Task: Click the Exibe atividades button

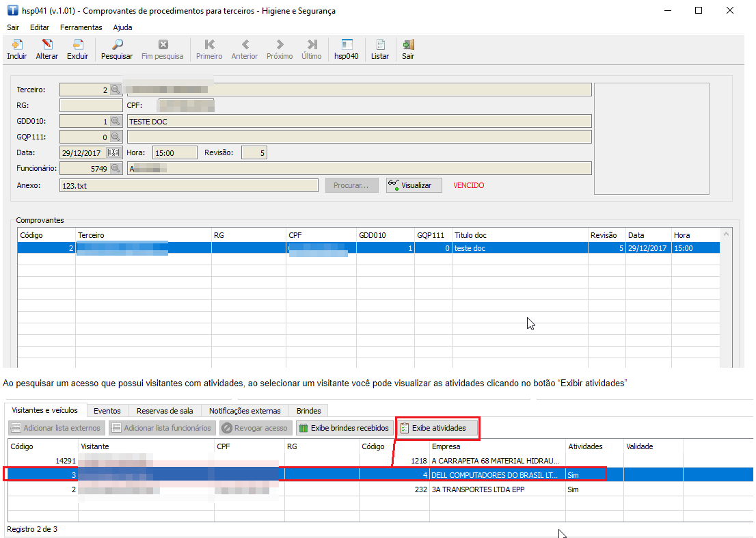Action: point(437,428)
